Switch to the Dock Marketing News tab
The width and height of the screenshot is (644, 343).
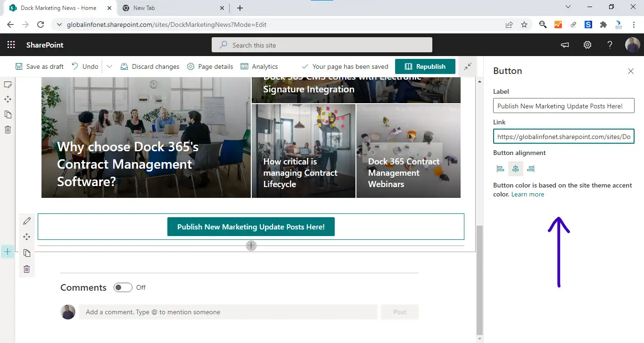58,8
